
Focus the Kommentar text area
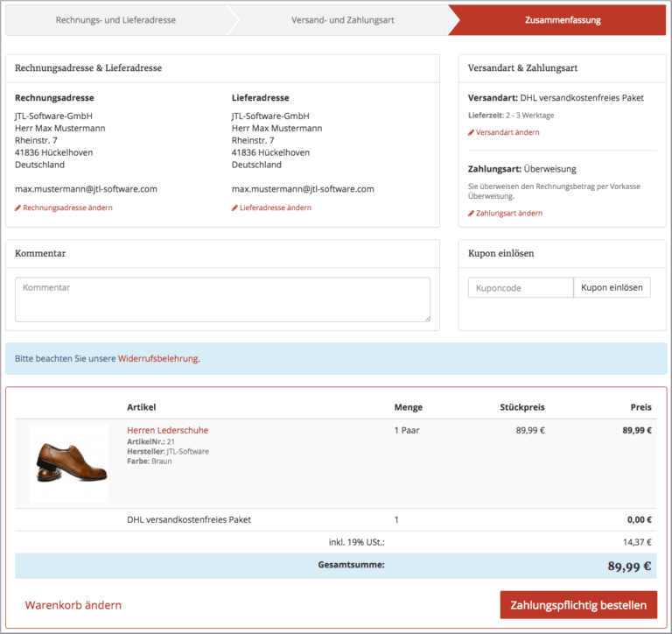[222, 299]
